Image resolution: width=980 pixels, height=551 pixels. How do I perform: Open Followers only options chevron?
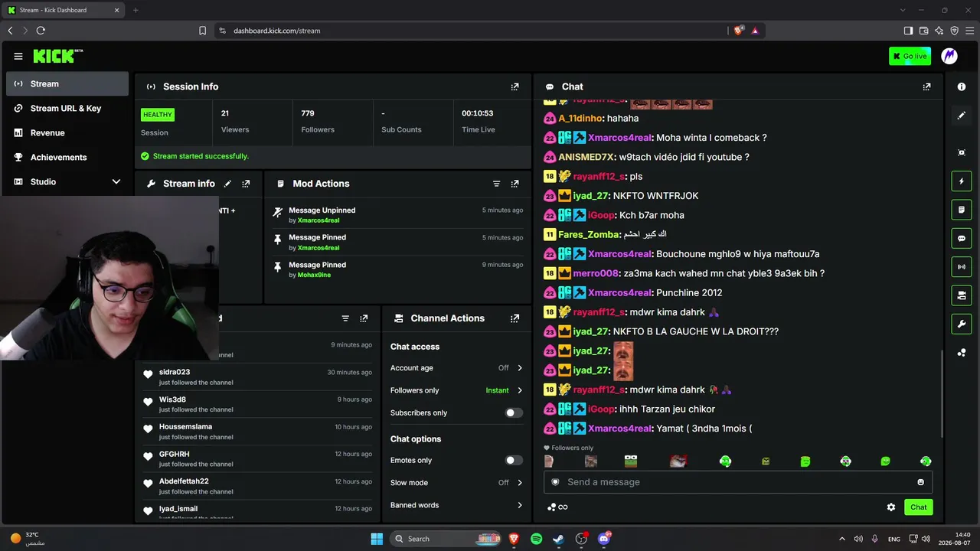pyautogui.click(x=519, y=390)
